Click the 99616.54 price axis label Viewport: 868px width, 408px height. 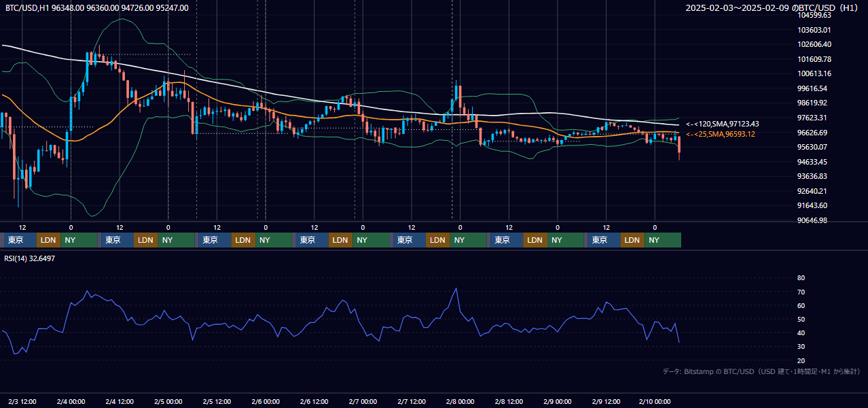(x=812, y=88)
